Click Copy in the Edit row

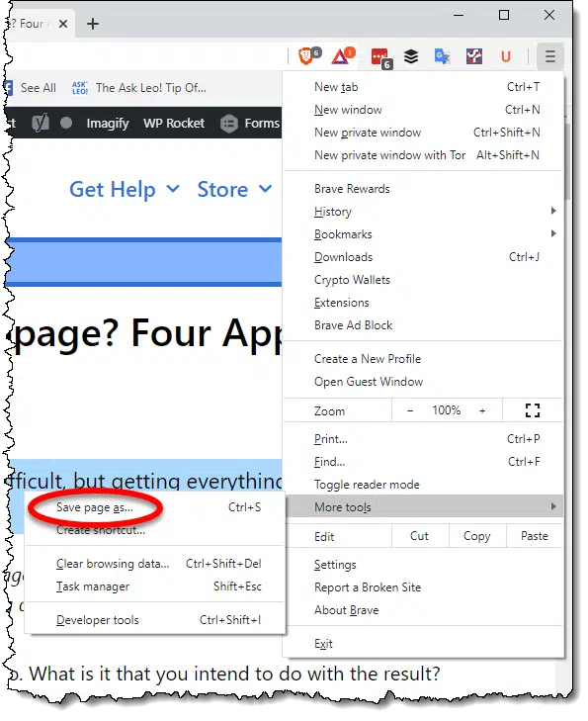click(477, 536)
